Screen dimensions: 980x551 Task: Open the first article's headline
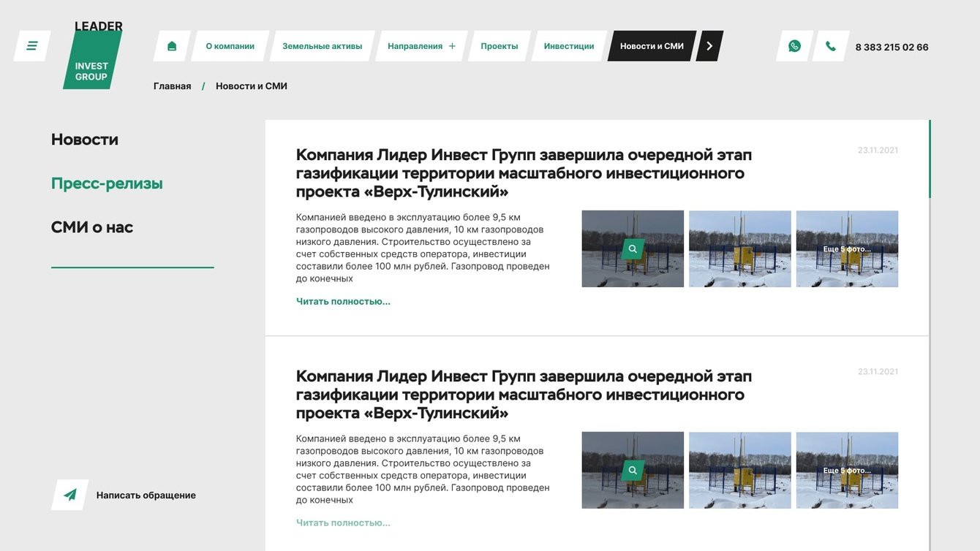coord(524,173)
